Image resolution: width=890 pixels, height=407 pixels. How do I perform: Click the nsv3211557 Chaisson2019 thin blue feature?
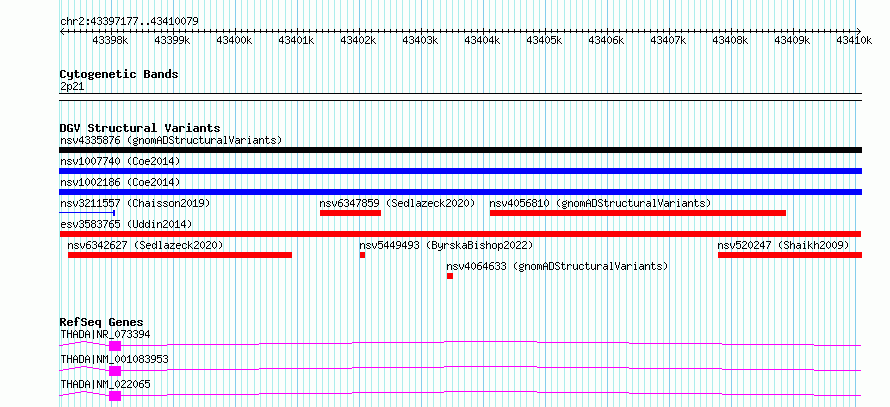[87, 213]
